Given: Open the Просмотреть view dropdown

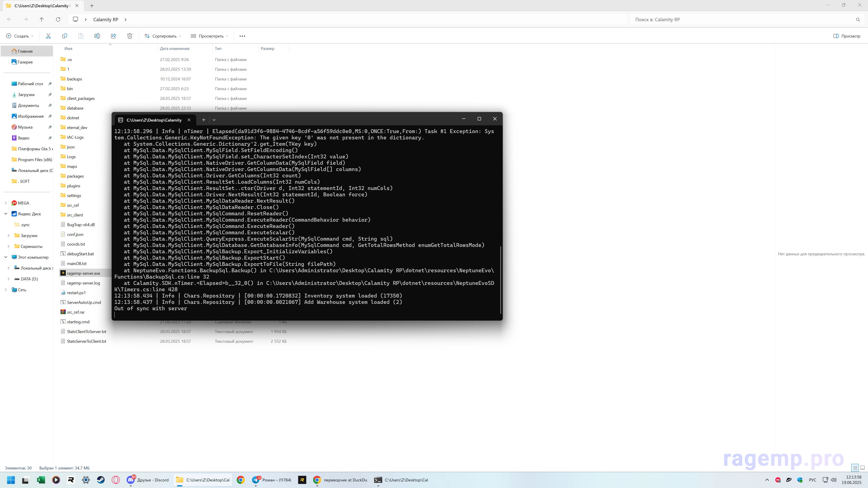Looking at the screenshot, I should point(209,36).
